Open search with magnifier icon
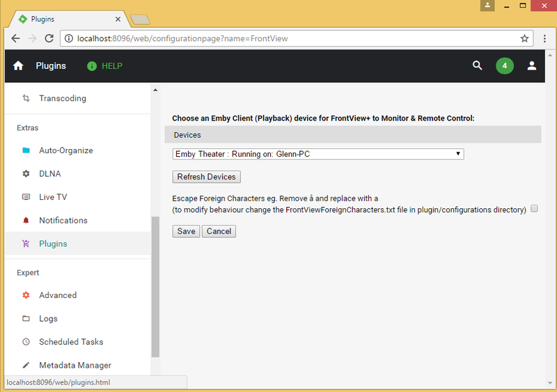 pos(478,65)
